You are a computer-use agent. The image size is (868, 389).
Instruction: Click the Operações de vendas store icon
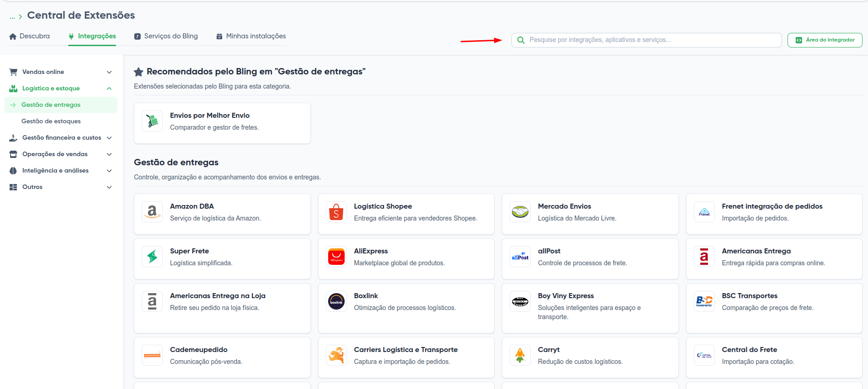pos(13,154)
